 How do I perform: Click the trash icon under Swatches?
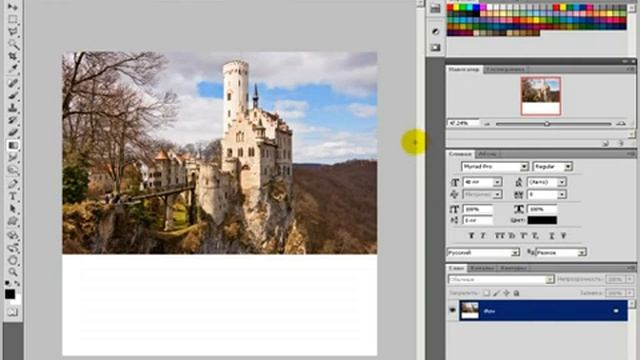coord(621,143)
